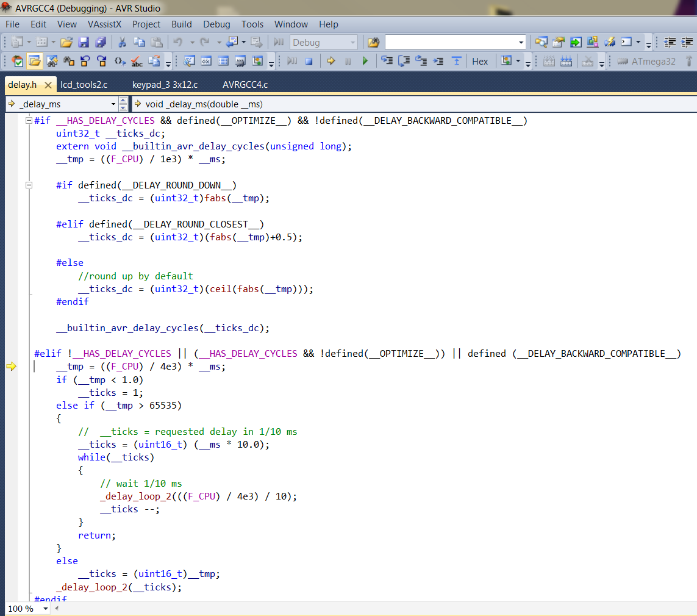
Task: Click the Stop Debugging square icon
Action: click(x=309, y=62)
